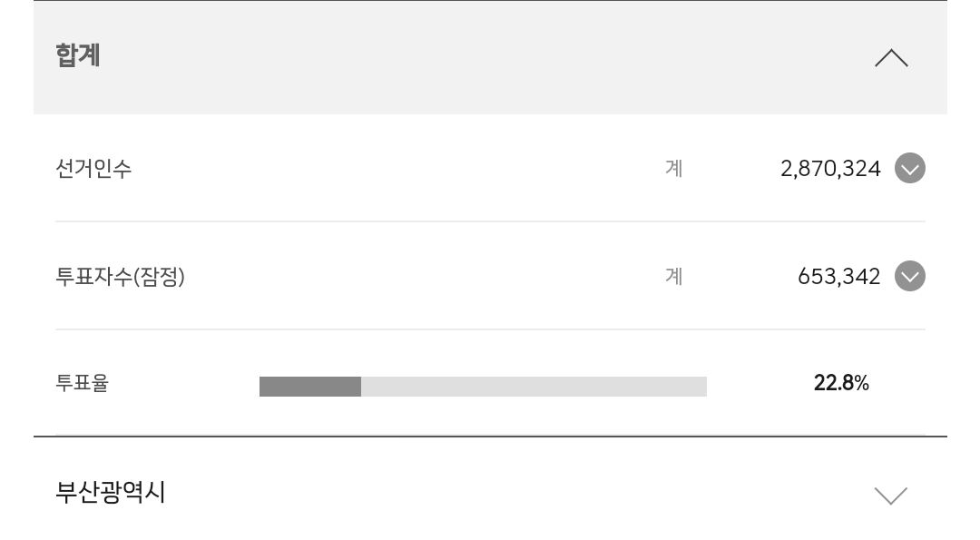Collapse the 합계 section with up chevron
Image resolution: width=980 pixels, height=540 pixels.
click(x=890, y=58)
